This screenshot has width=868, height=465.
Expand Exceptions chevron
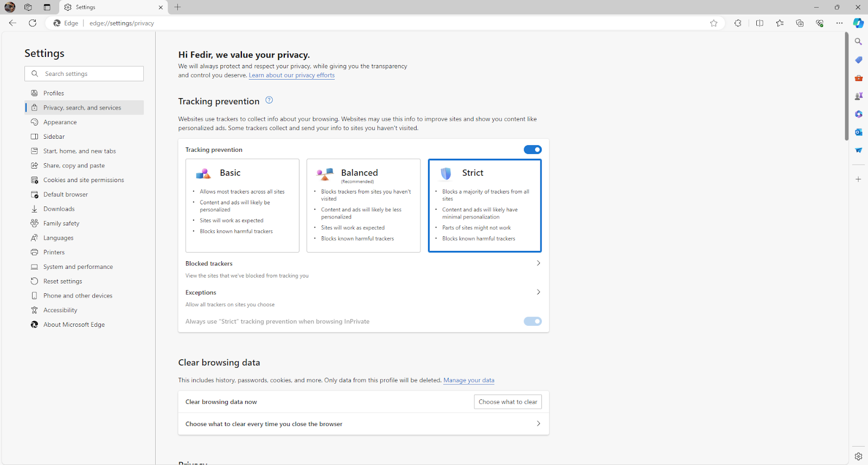[x=538, y=292]
